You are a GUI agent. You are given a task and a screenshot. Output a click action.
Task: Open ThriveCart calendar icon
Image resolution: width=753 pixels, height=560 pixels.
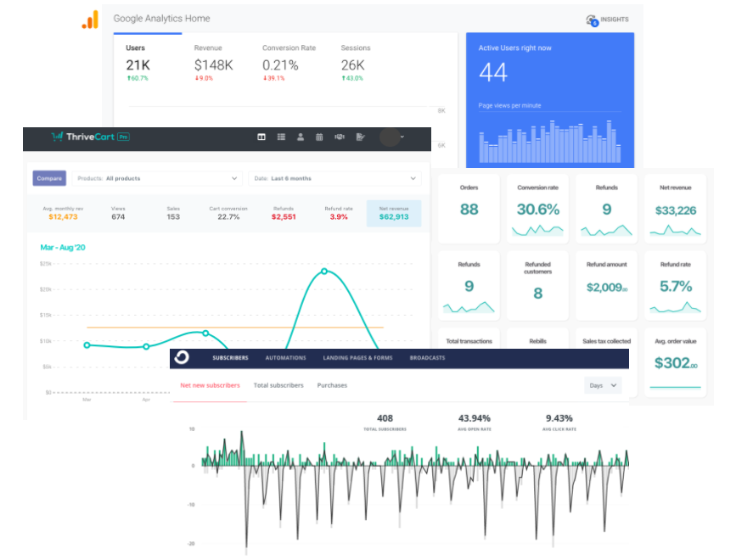point(319,137)
